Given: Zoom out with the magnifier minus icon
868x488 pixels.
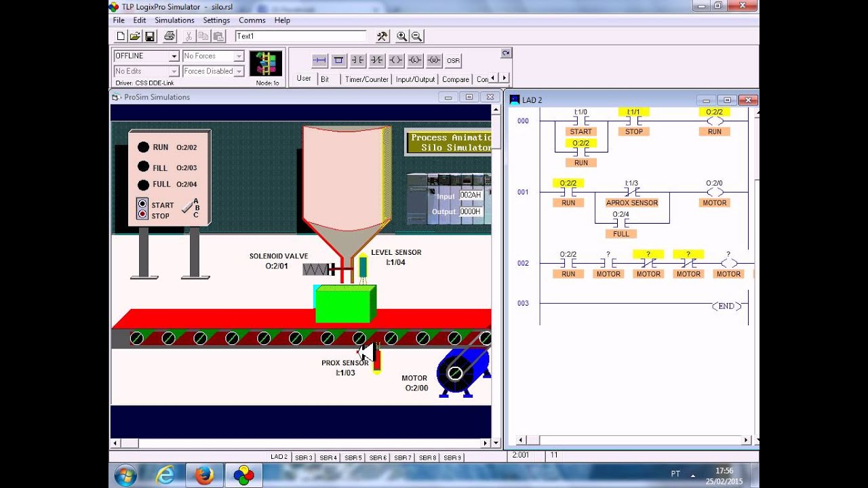Looking at the screenshot, I should [417, 37].
